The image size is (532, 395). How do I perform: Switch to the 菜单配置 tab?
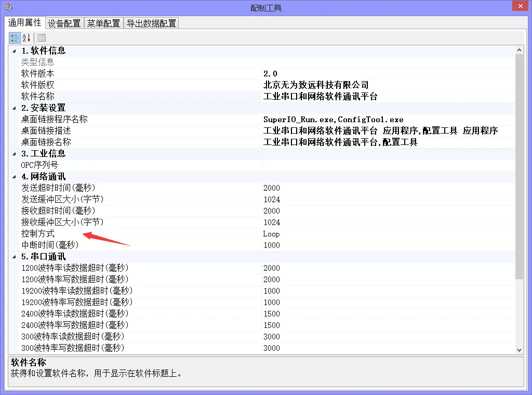point(103,23)
